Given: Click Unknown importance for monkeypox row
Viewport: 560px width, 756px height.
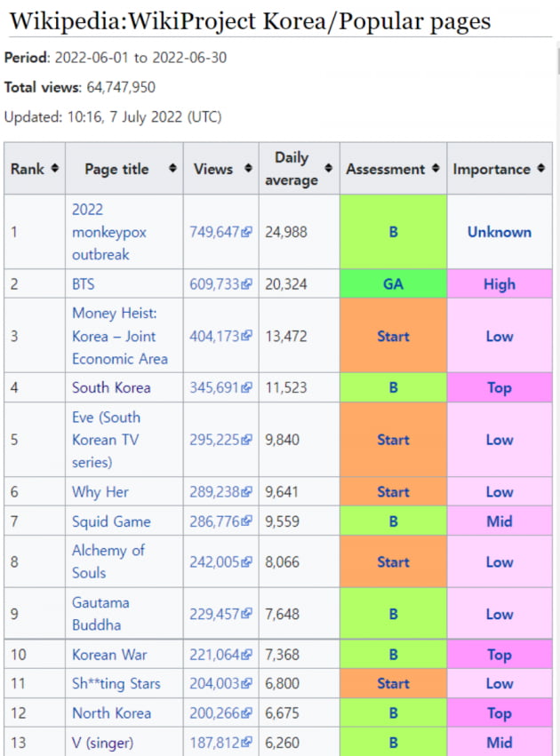Looking at the screenshot, I should click(x=500, y=232).
